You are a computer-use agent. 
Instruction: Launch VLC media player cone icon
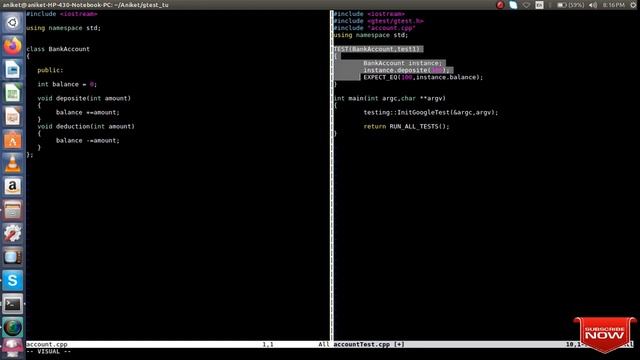tap(12, 163)
